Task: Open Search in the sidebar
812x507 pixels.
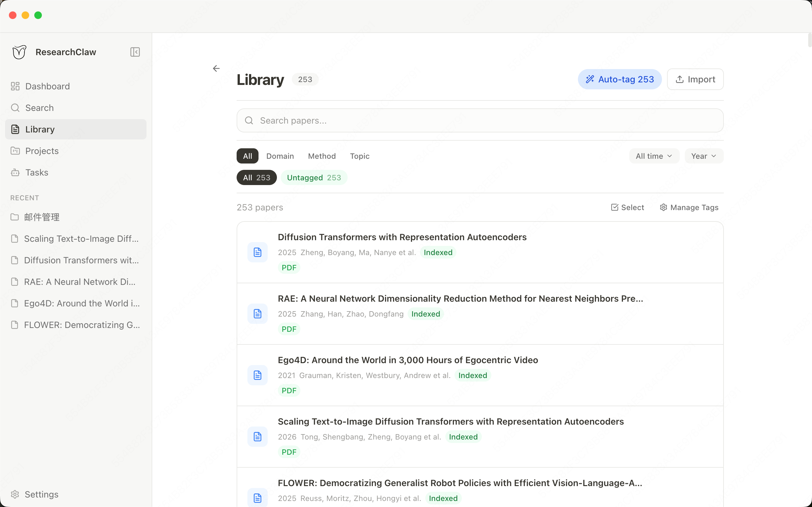Action: pos(39,108)
